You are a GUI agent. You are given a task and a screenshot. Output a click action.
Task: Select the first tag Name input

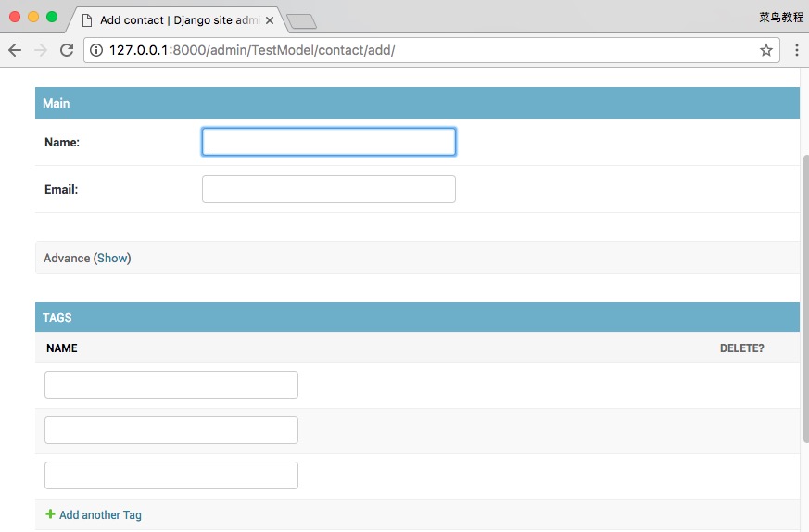[171, 385]
